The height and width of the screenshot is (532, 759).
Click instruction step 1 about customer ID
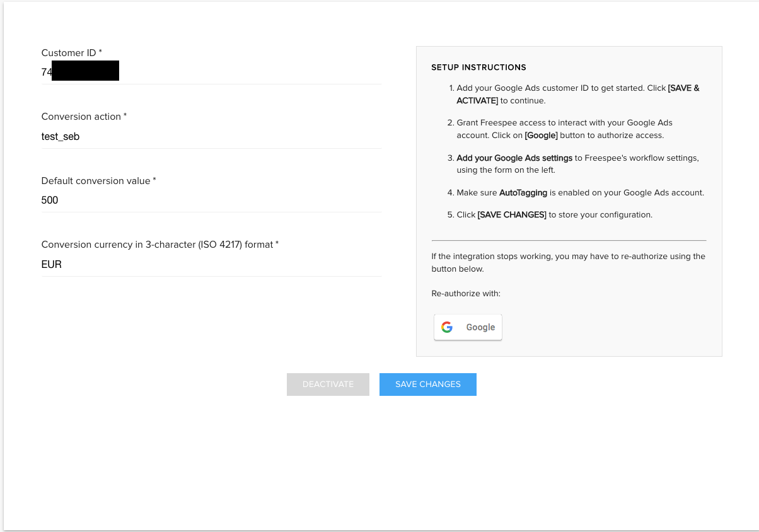tap(574, 95)
